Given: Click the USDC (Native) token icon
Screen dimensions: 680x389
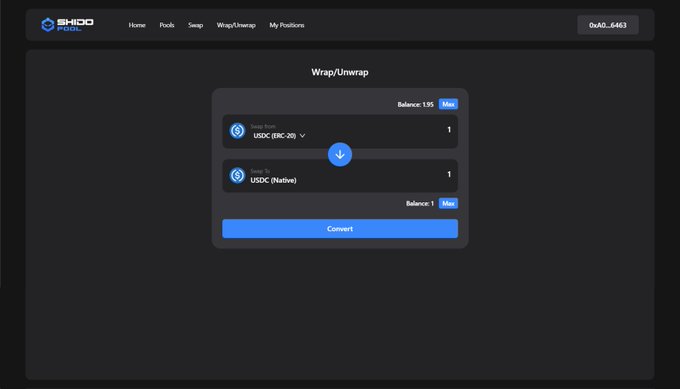Looking at the screenshot, I should [x=237, y=175].
